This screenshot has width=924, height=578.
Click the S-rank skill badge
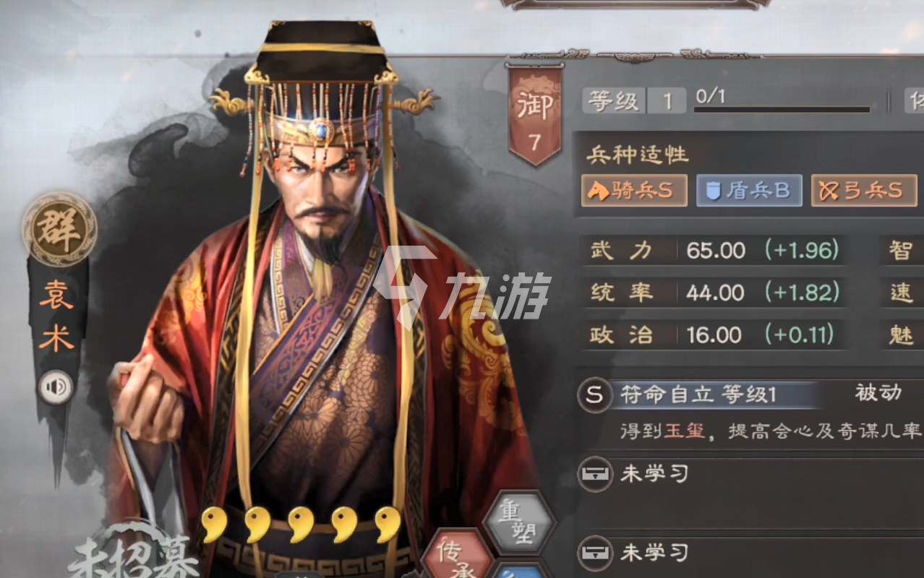pos(594,394)
